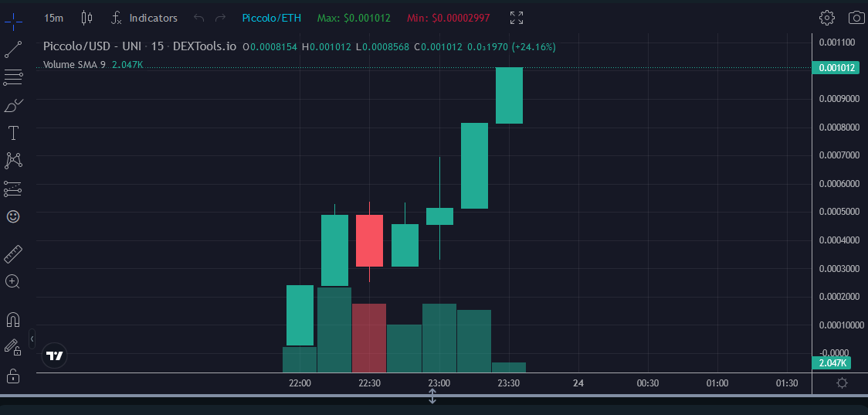Collapse the left drawing toolbar
The height and width of the screenshot is (415, 868).
[x=32, y=338]
